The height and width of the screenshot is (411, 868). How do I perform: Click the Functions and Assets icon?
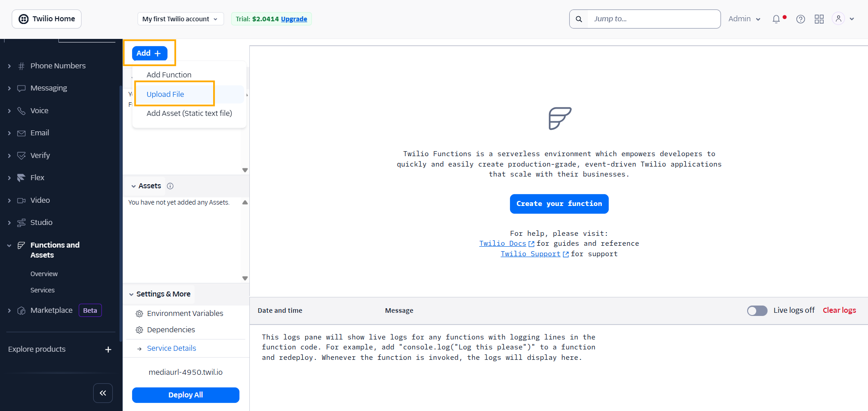click(21, 245)
